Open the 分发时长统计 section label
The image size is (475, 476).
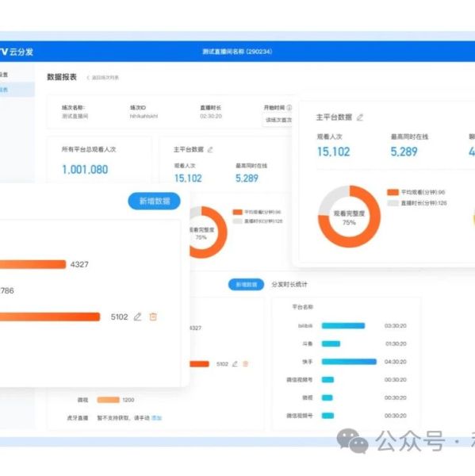tap(289, 285)
